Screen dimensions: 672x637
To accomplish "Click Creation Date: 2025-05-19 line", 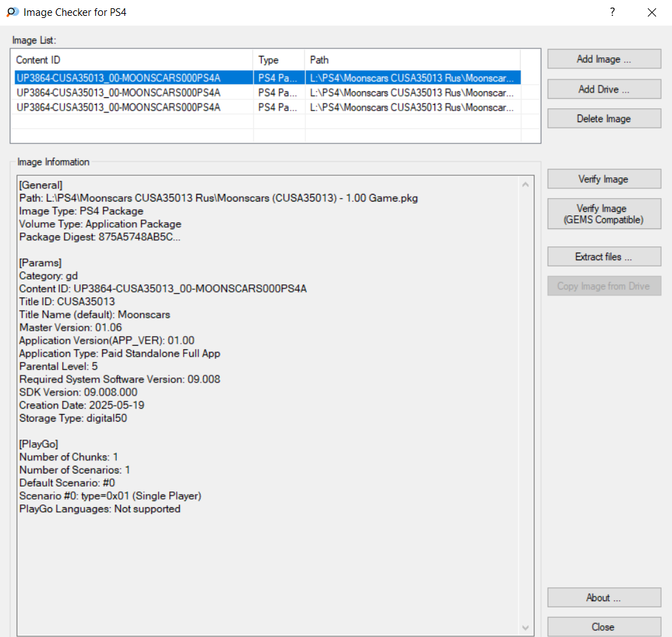I will (x=82, y=405).
